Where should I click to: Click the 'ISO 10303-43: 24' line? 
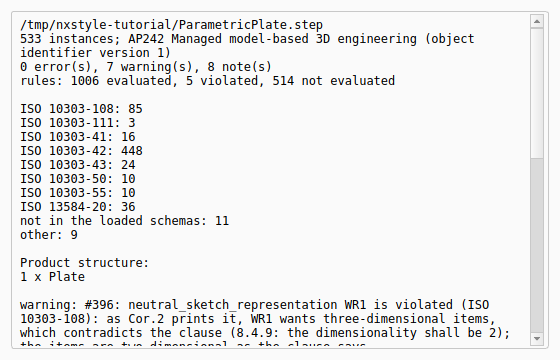coord(78,165)
